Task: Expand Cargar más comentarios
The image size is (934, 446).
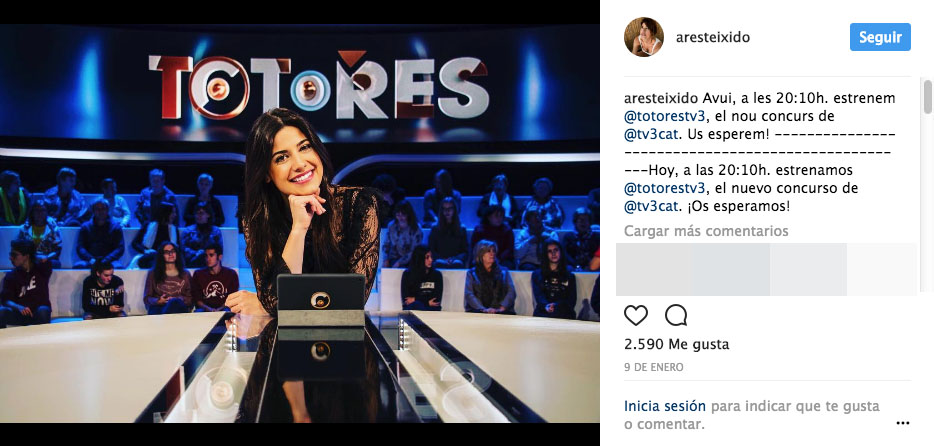Action: (x=706, y=230)
